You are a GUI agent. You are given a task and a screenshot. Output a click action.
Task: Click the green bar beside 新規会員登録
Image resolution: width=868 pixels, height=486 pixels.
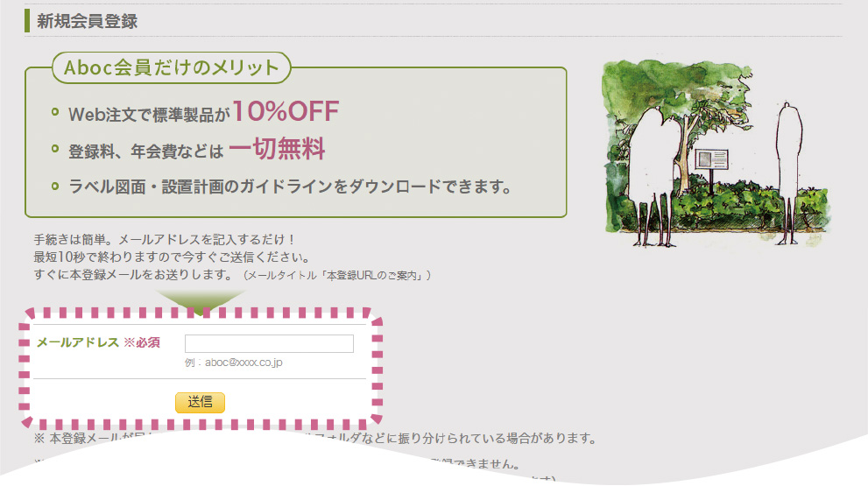pyautogui.click(x=27, y=21)
